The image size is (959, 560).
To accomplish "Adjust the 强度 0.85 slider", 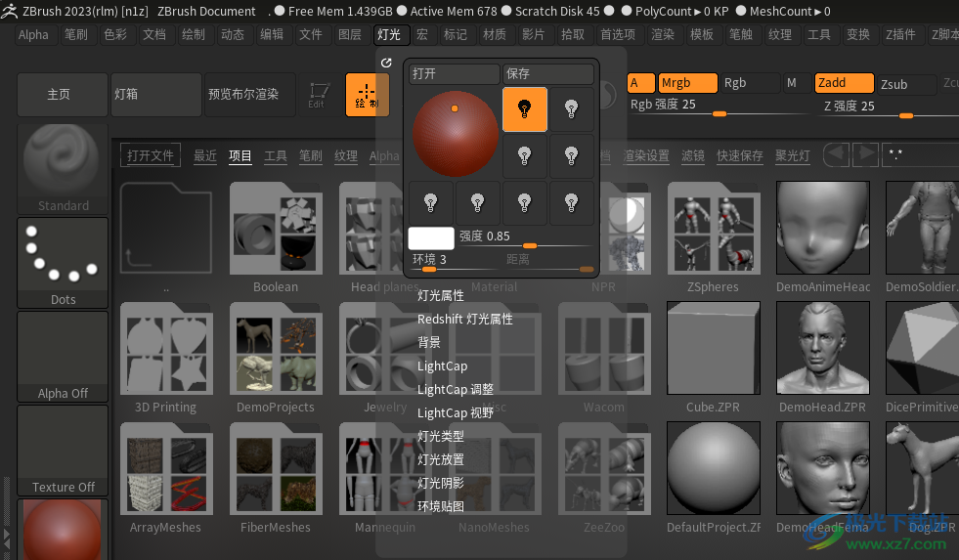I will coord(525,237).
